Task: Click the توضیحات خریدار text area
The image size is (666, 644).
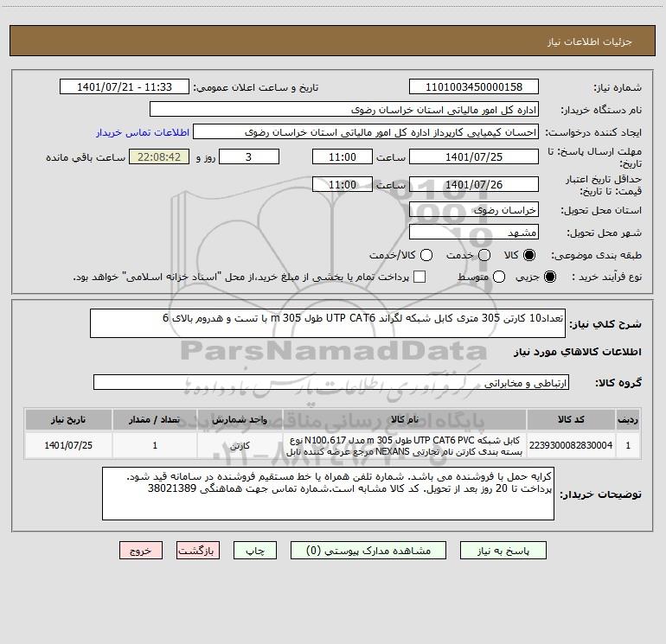Action: tap(328, 494)
